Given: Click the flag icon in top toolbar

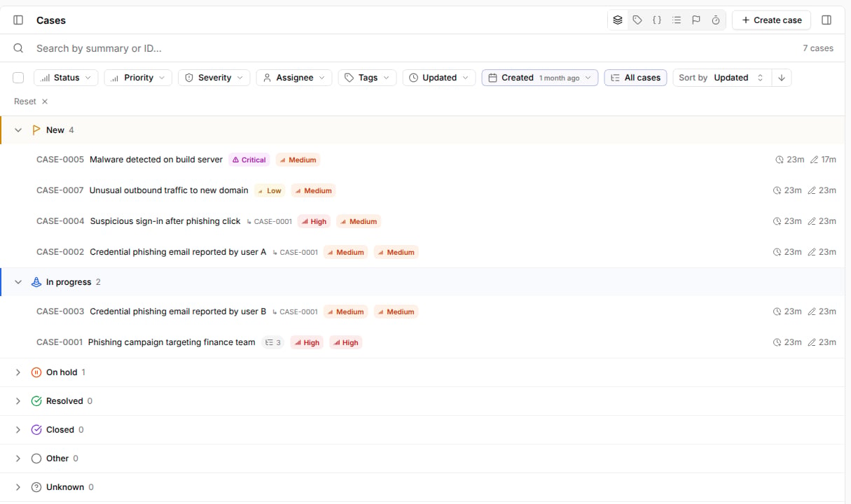Looking at the screenshot, I should coord(696,20).
